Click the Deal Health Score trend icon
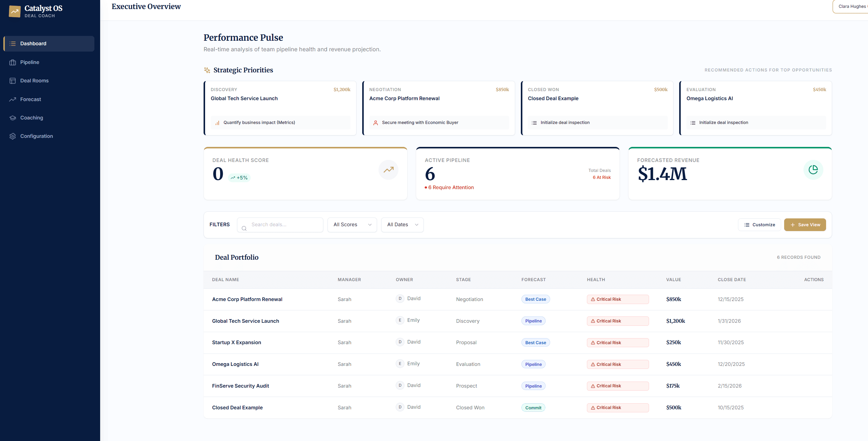 [388, 170]
